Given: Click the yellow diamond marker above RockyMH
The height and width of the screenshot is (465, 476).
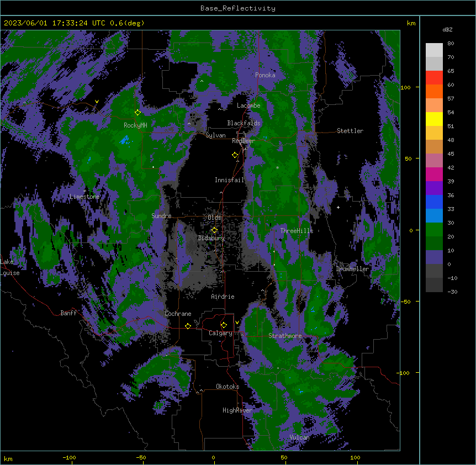Looking at the screenshot, I should pyautogui.click(x=138, y=113).
